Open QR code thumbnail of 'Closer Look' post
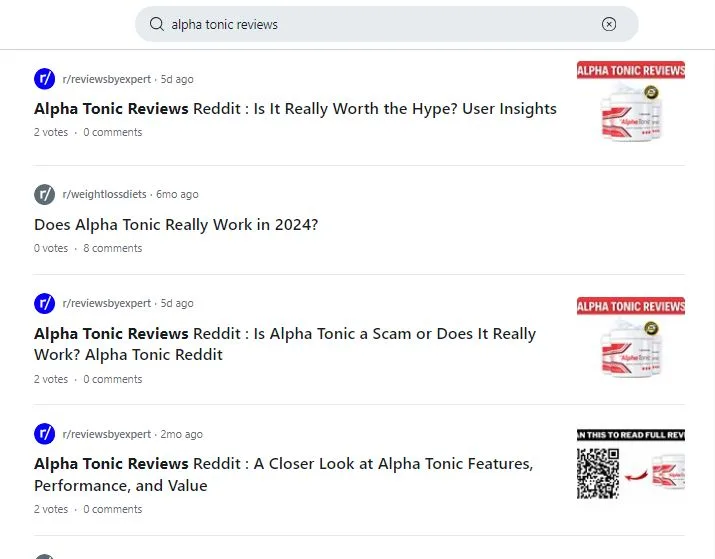This screenshot has height=559, width=715. 631,464
